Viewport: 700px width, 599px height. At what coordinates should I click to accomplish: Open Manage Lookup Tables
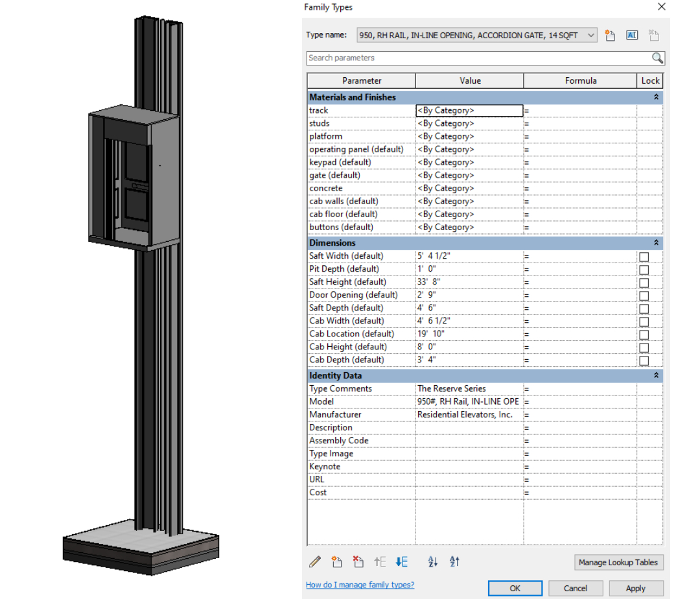[618, 562]
